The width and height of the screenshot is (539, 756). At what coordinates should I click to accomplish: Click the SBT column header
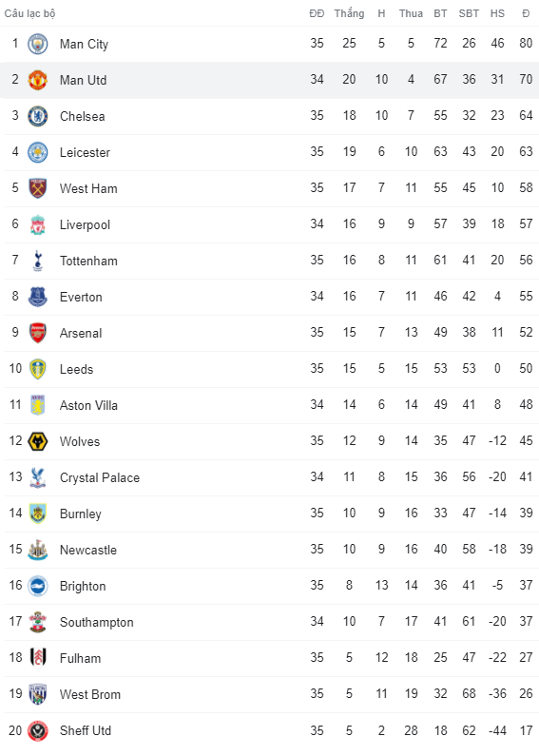[x=469, y=13]
